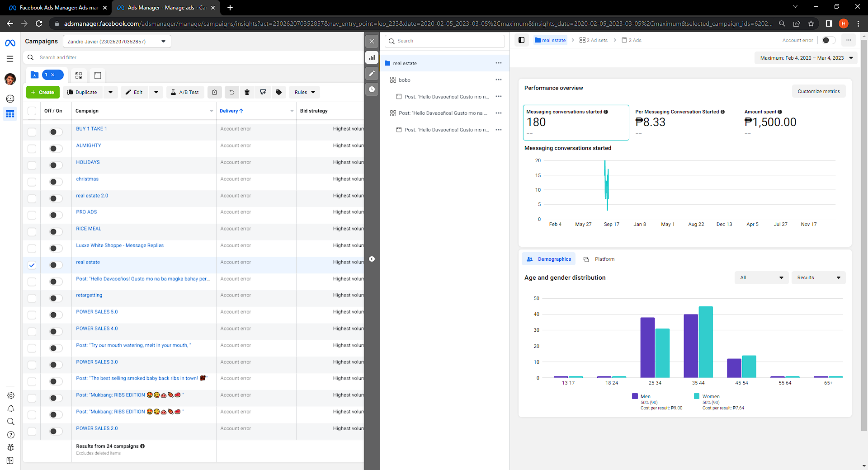Viewport: 868px width, 470px height.
Task: Click the Meta logo icon
Action: pyautogui.click(x=10, y=43)
